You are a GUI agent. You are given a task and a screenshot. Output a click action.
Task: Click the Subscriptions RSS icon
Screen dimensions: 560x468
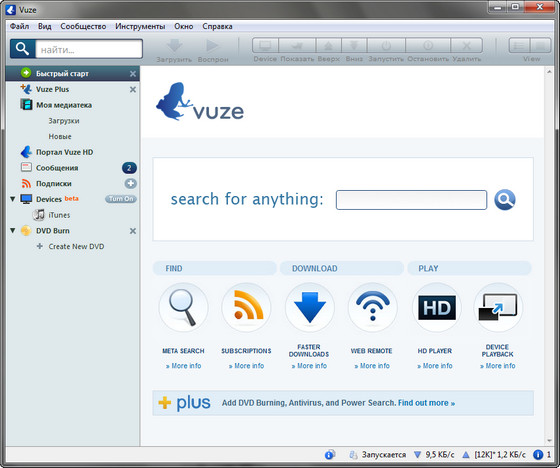[x=246, y=307]
